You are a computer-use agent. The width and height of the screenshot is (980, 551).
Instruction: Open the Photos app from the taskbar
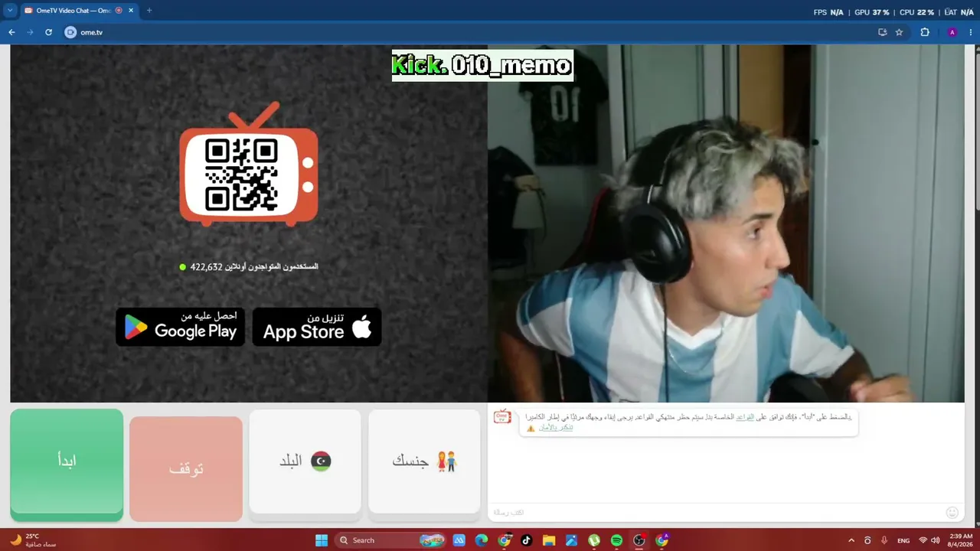tap(571, 540)
